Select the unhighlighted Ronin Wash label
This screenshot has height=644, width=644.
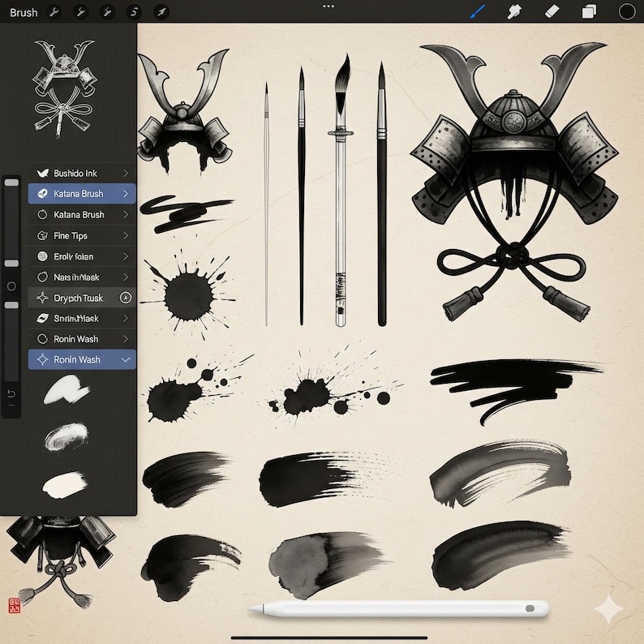click(76, 339)
